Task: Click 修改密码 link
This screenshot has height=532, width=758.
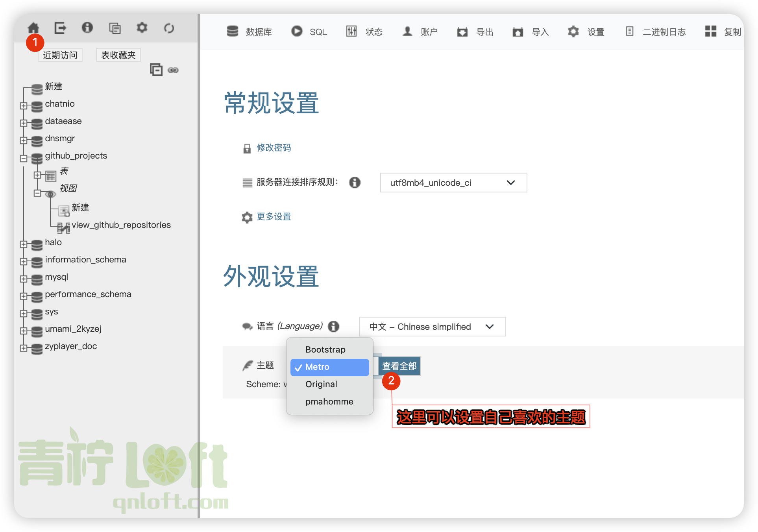Action: (x=274, y=148)
